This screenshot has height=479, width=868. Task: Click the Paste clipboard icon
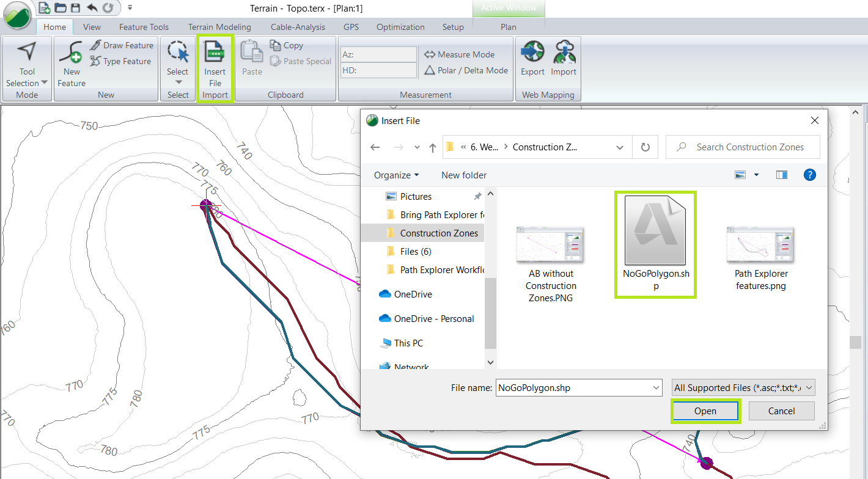click(x=252, y=52)
